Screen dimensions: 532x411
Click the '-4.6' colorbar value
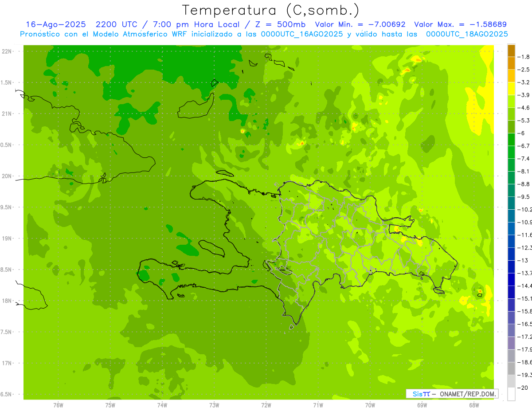pos(524,108)
